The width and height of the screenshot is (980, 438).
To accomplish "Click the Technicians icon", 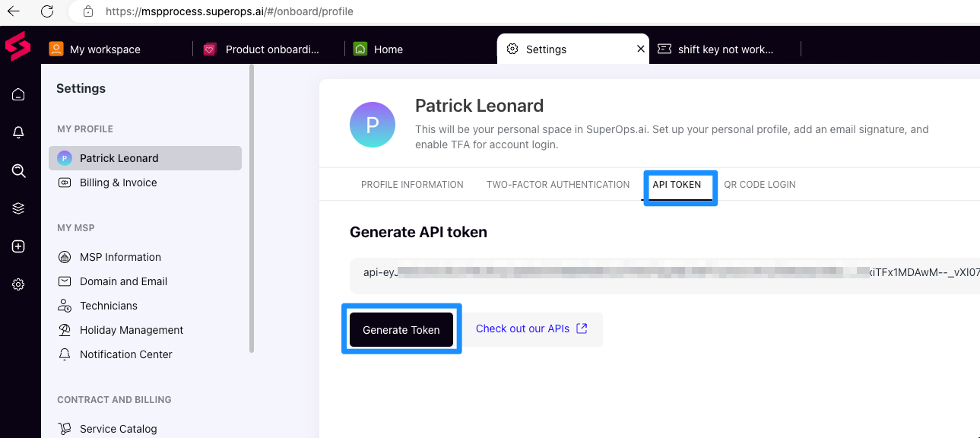I will pos(65,306).
